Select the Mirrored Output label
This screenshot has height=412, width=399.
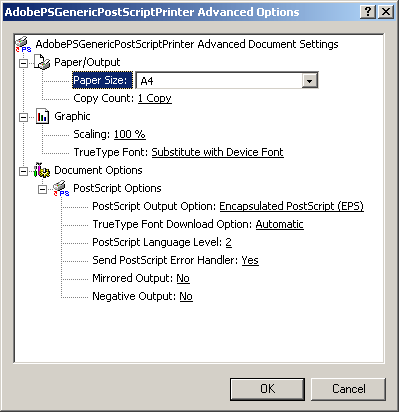coord(133,278)
